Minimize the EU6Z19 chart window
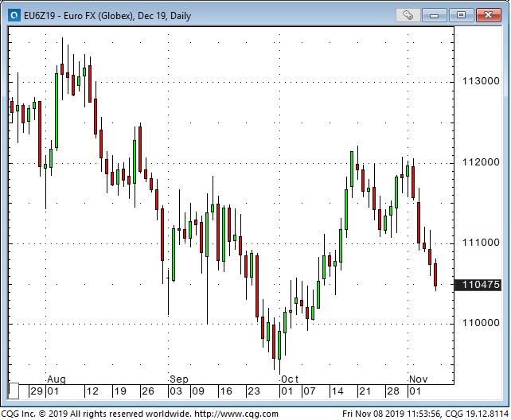Image resolution: width=511 pixels, height=420 pixels. (x=435, y=15)
